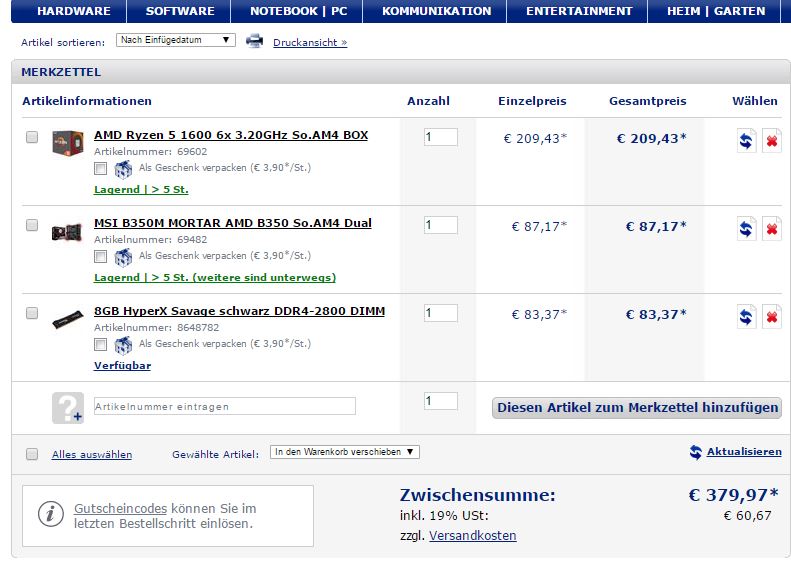
Task: Open AMD Ryzen 5 1600 product thumbnail
Action: 68,143
